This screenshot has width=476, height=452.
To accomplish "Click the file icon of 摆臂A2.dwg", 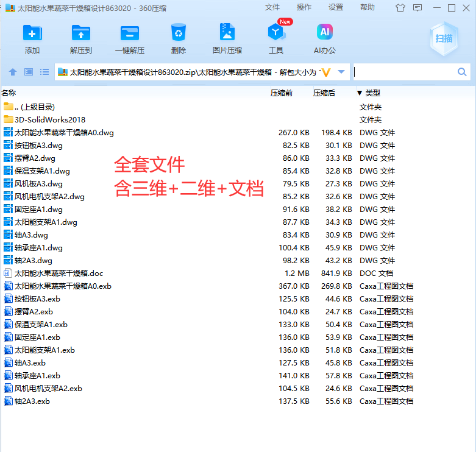I will click(8, 158).
